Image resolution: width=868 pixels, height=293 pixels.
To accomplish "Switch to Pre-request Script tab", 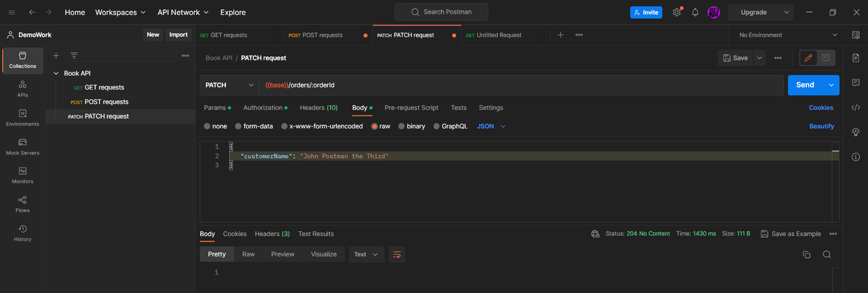I will coord(412,108).
